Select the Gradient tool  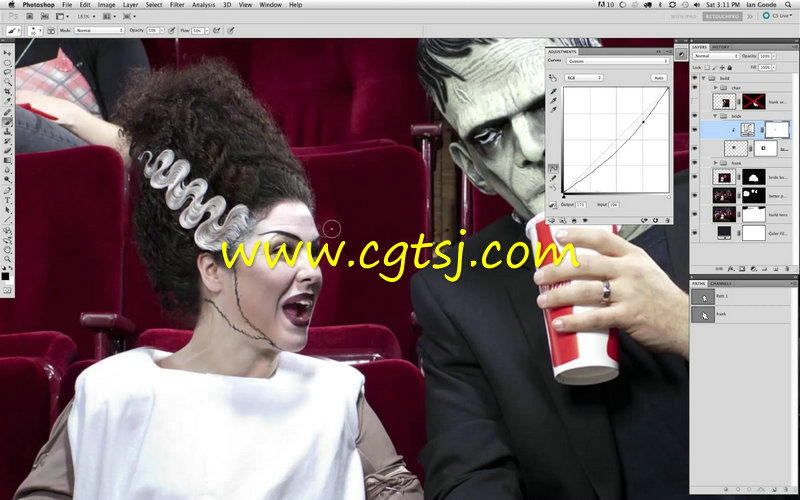tap(7, 161)
